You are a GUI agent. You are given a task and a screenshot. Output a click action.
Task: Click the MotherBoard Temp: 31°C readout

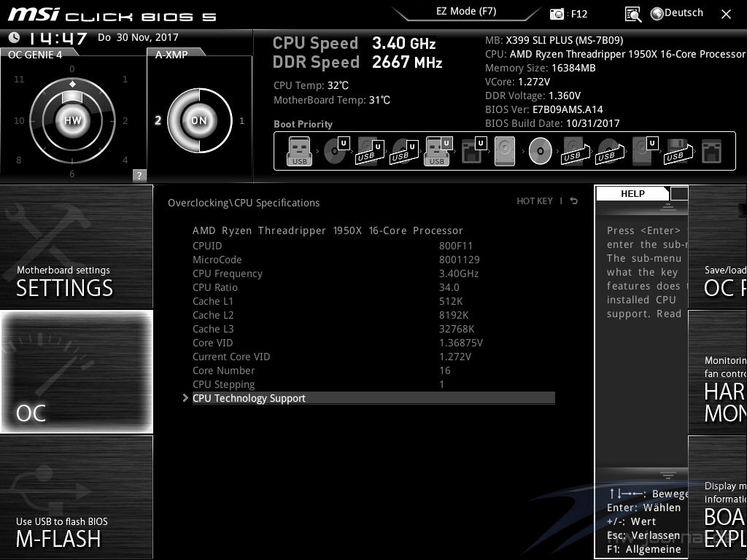coord(332,100)
